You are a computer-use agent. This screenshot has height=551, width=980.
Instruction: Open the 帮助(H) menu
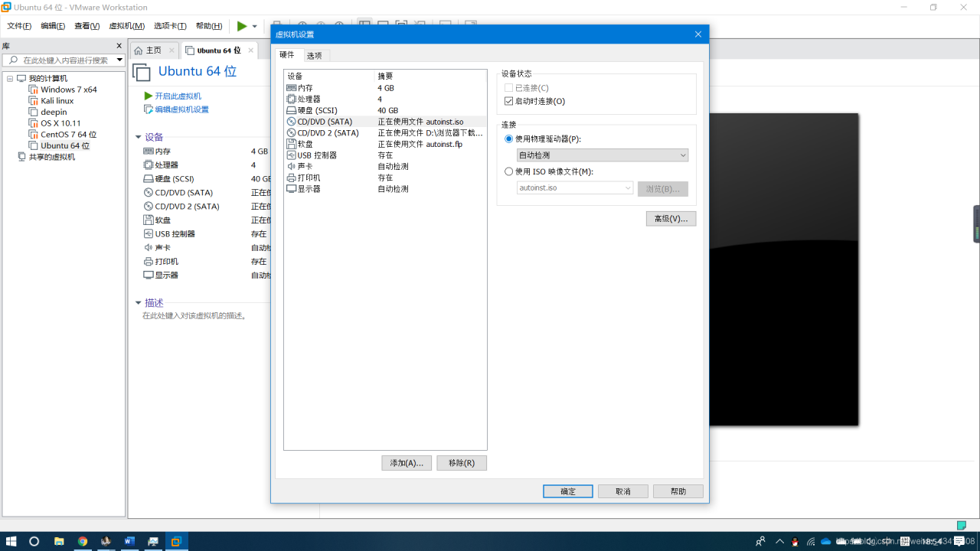(x=208, y=26)
